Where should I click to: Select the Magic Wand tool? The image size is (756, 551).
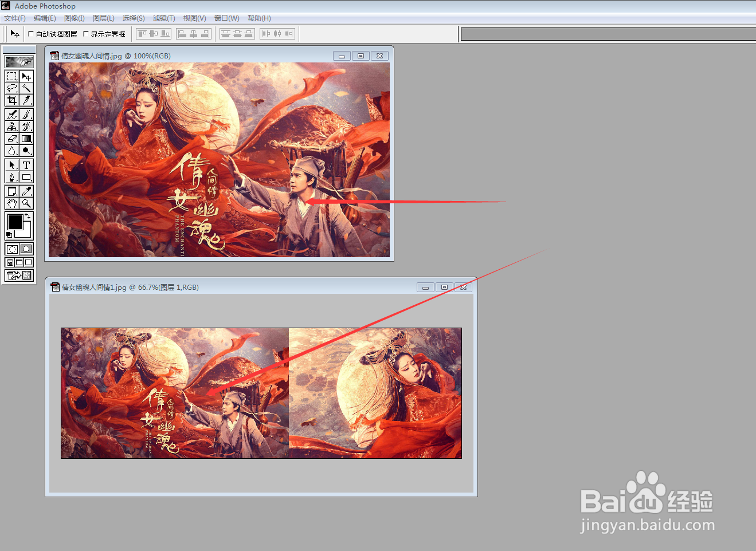[x=26, y=88]
